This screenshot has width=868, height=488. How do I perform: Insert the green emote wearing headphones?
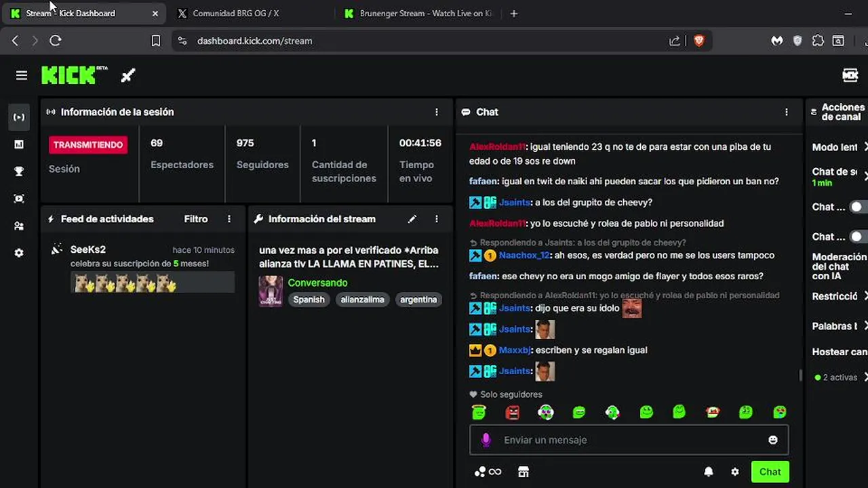(545, 411)
